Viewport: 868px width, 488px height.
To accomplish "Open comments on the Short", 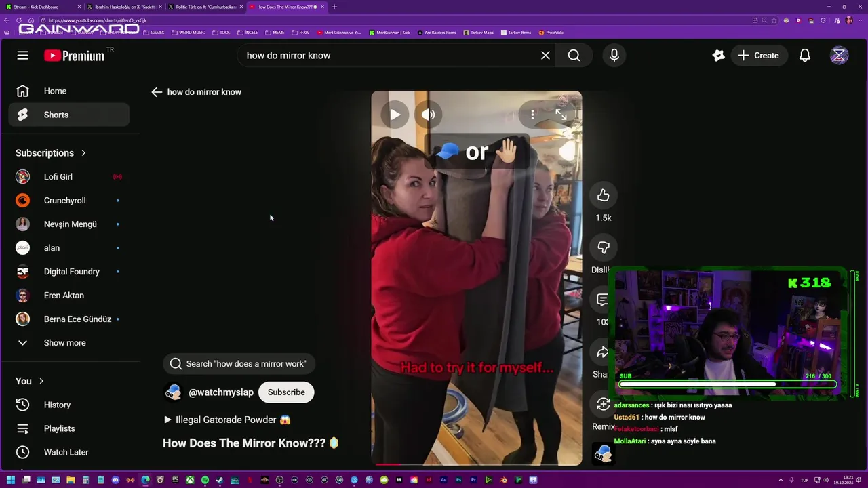I will point(602,300).
